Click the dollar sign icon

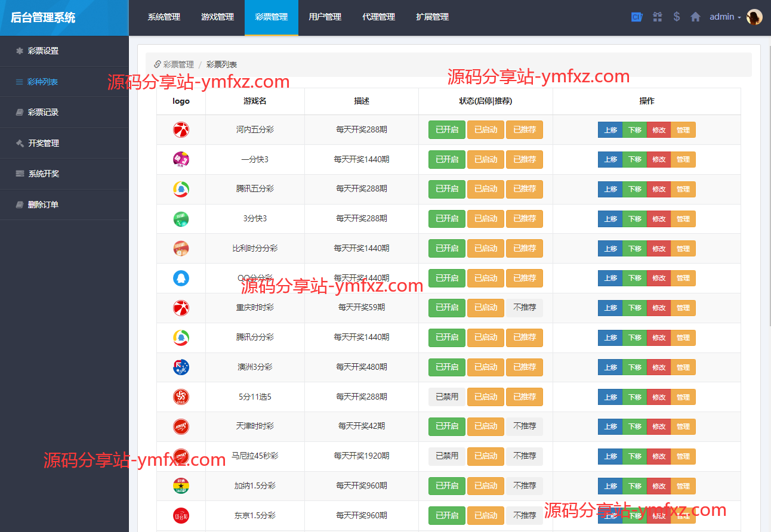676,17
